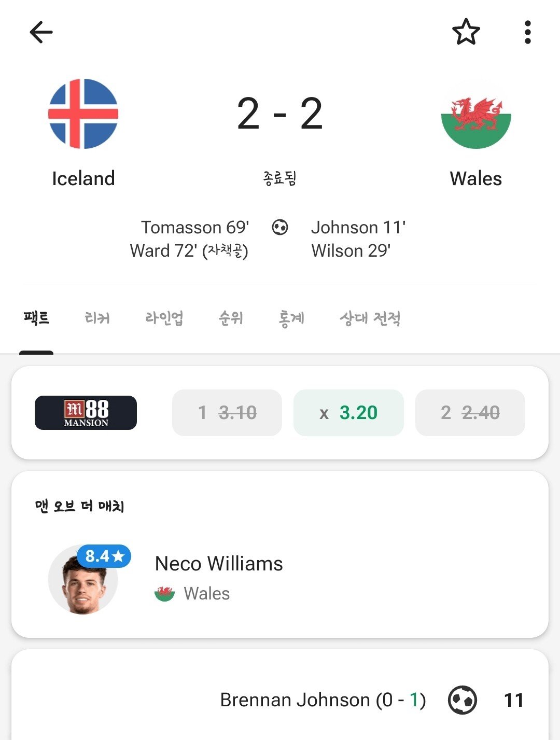Screen dimensions: 560x740
Task: Open the three-dot overflow menu
Action: click(x=527, y=32)
